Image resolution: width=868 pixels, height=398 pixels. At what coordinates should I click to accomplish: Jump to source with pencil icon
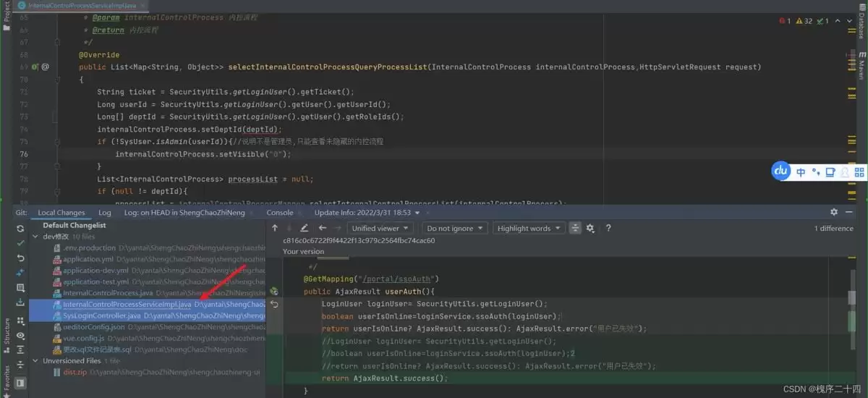pyautogui.click(x=304, y=228)
